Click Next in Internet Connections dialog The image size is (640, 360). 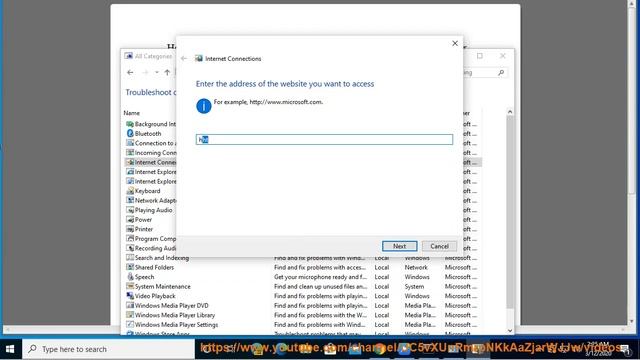(399, 246)
